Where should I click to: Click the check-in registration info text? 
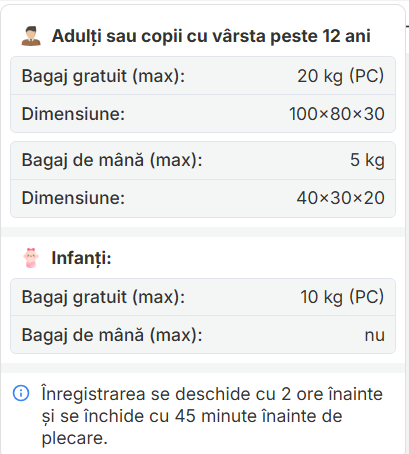(212, 416)
